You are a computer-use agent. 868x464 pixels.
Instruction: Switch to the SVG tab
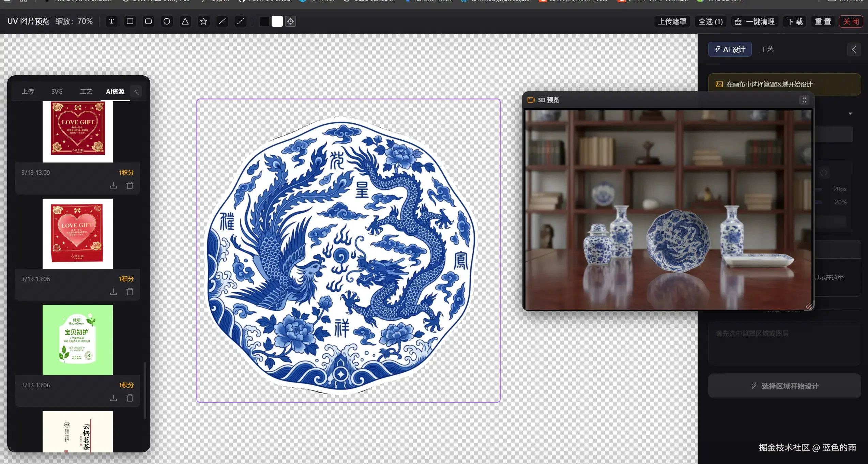pyautogui.click(x=57, y=91)
